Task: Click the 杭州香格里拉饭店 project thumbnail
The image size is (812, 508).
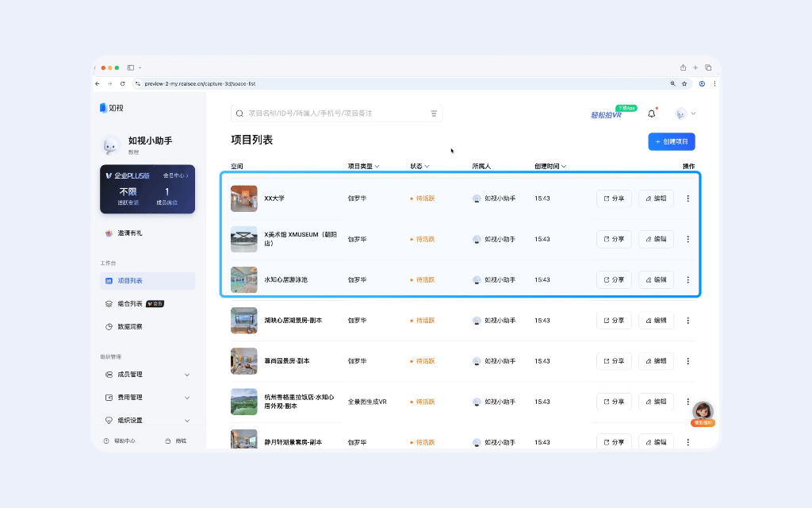Action: point(244,402)
